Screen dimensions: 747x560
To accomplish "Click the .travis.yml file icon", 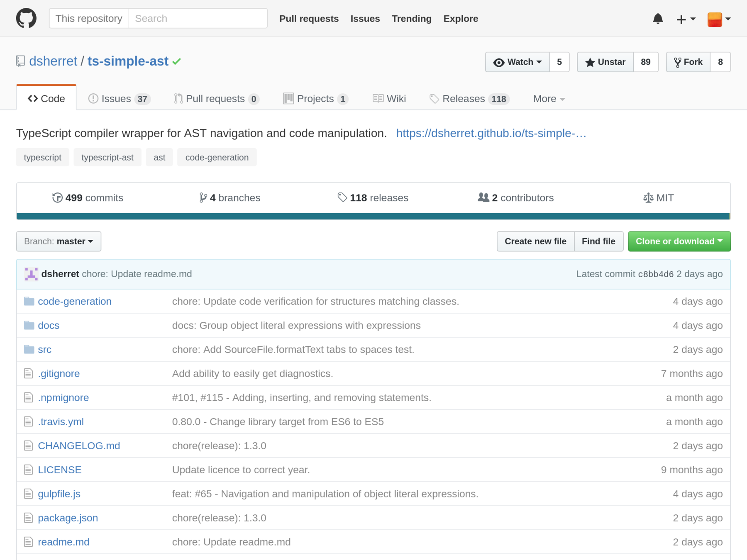I will click(x=28, y=422).
